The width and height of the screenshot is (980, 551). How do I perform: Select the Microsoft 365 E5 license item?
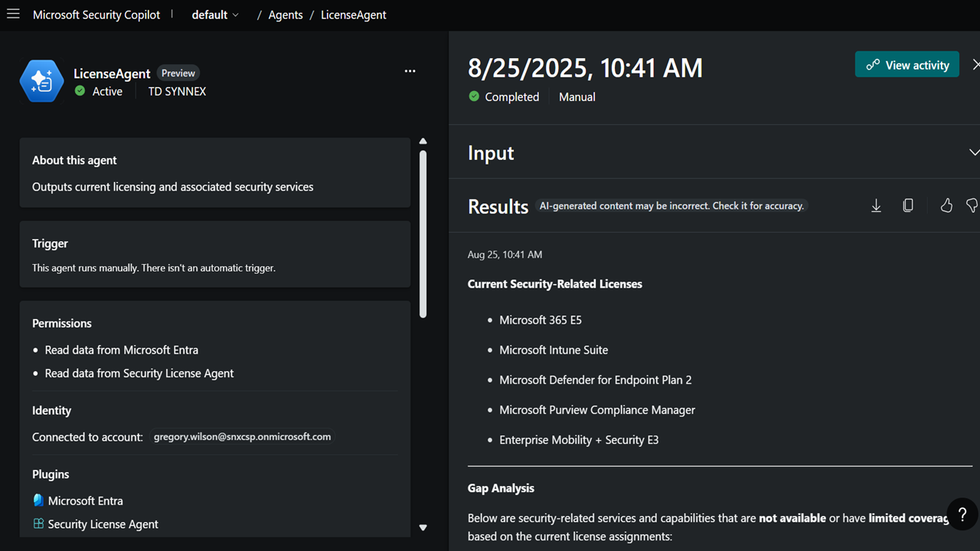541,320
